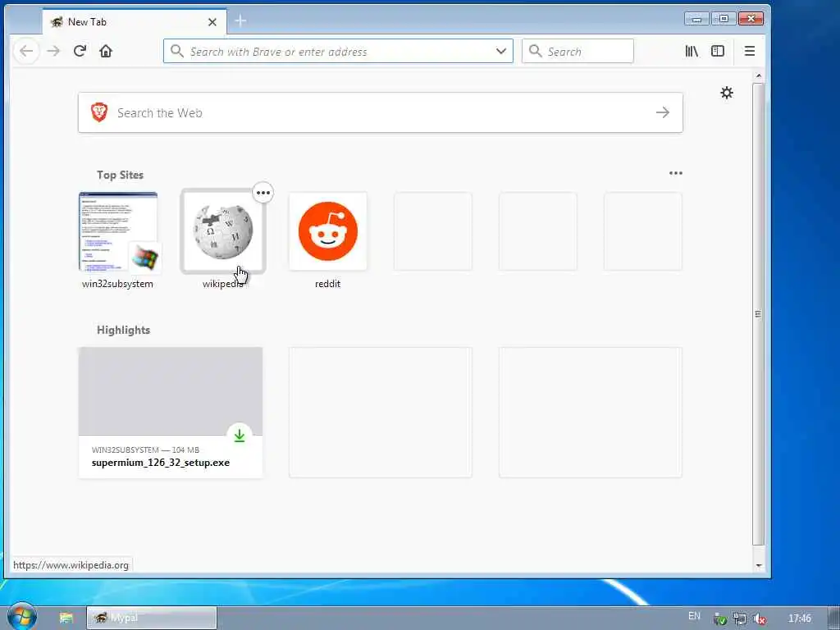Click the taskbar clock 17:46
The height and width of the screenshot is (630, 840).
[799, 619]
